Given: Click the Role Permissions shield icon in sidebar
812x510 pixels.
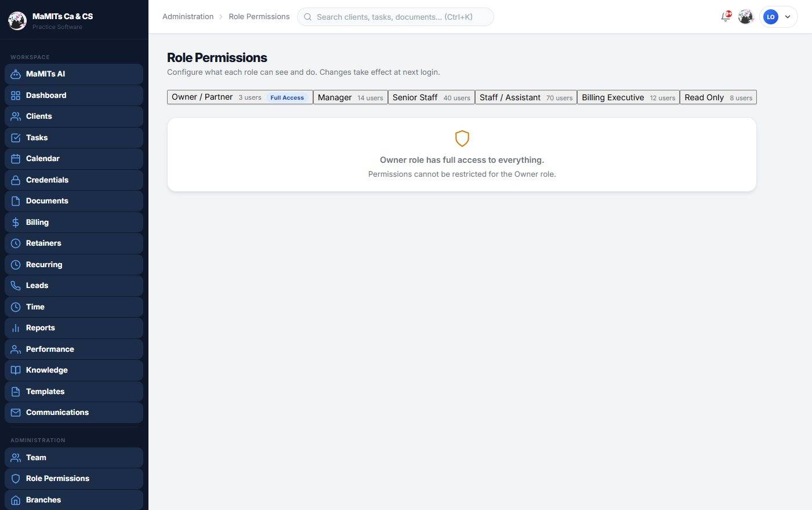Looking at the screenshot, I should (x=16, y=479).
